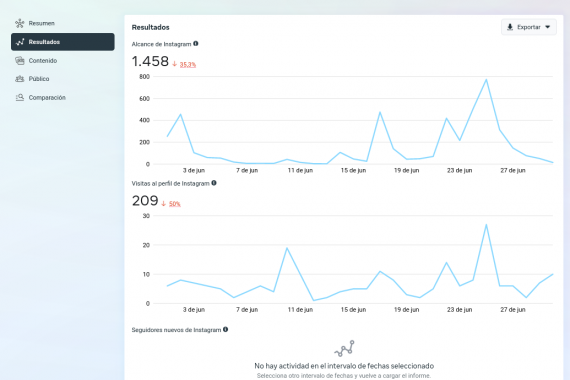Click the Público people icon

click(x=20, y=79)
